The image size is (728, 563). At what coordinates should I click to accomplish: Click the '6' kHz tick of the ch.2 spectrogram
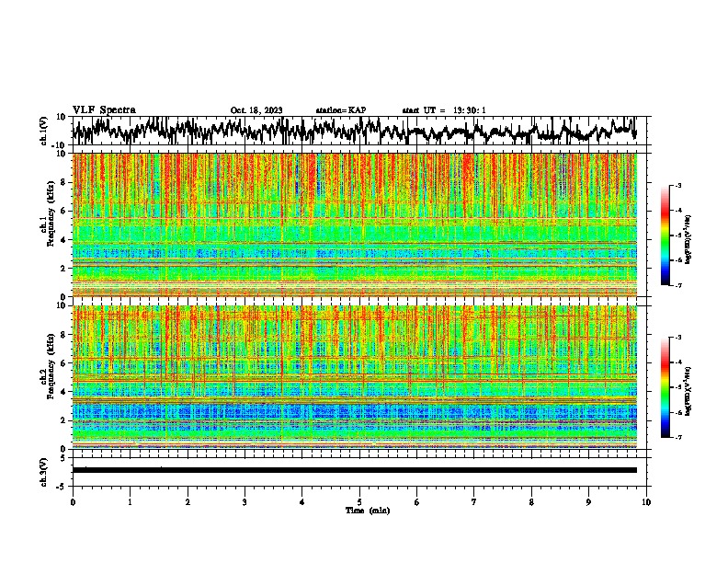(64, 363)
